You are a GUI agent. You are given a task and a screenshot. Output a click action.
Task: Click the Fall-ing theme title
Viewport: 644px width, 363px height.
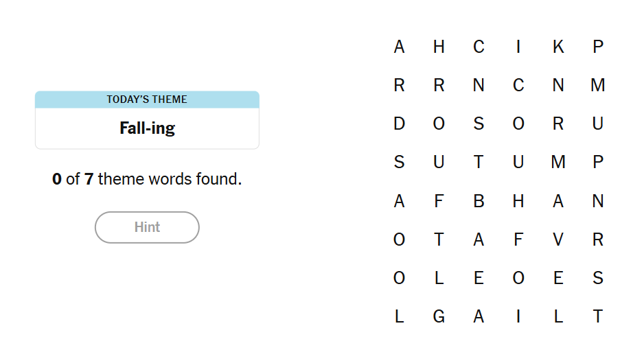tap(147, 128)
